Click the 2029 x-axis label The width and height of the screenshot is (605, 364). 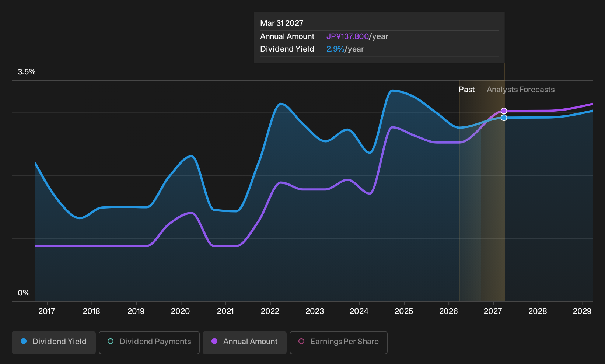(582, 311)
